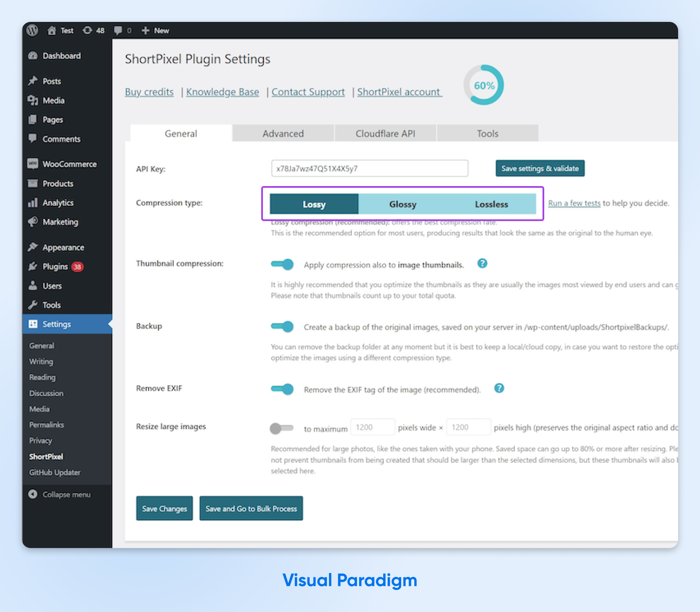Open Reading settings submenu item

pos(42,377)
